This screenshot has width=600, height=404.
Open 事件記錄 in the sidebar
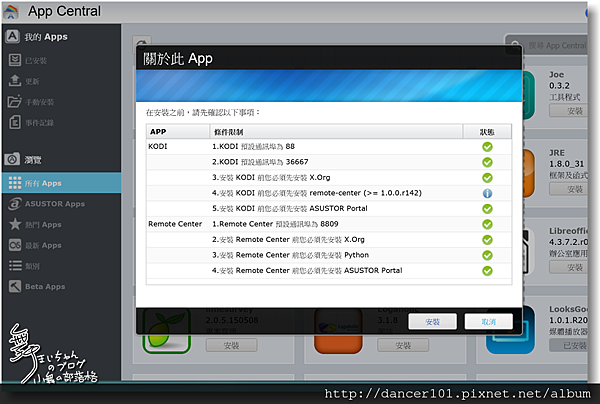[39, 122]
